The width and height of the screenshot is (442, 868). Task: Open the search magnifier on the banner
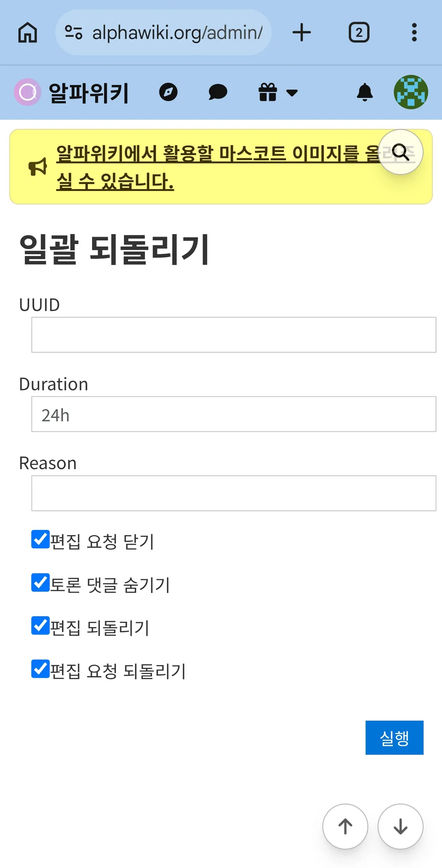pos(400,152)
